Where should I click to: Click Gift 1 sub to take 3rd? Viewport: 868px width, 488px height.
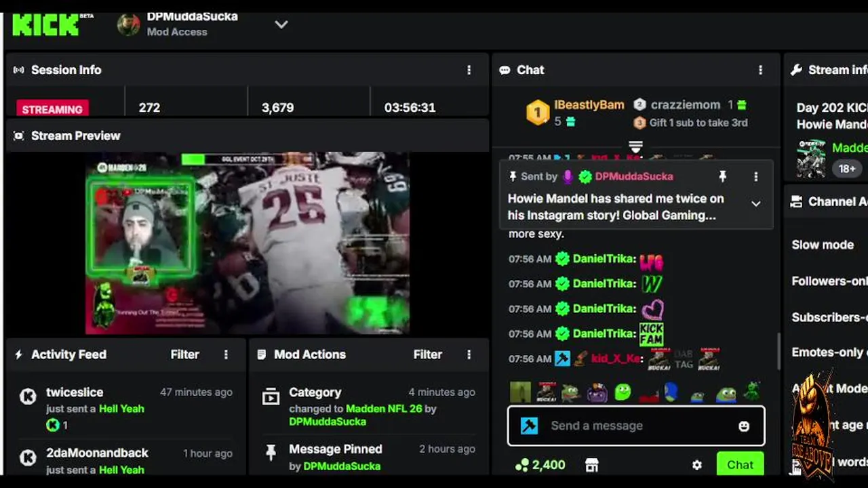698,123
